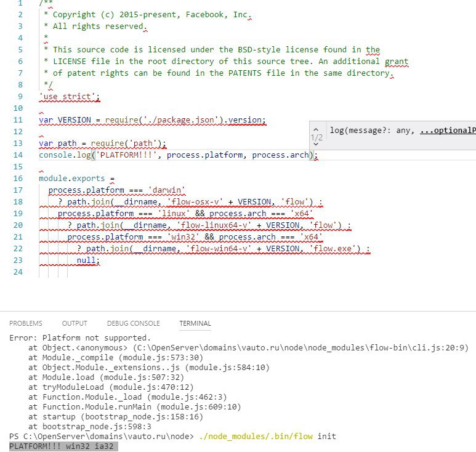Click 'VERSION' variable name on line 11
Image resolution: width=476 pixels, height=452 pixels.
point(75,120)
